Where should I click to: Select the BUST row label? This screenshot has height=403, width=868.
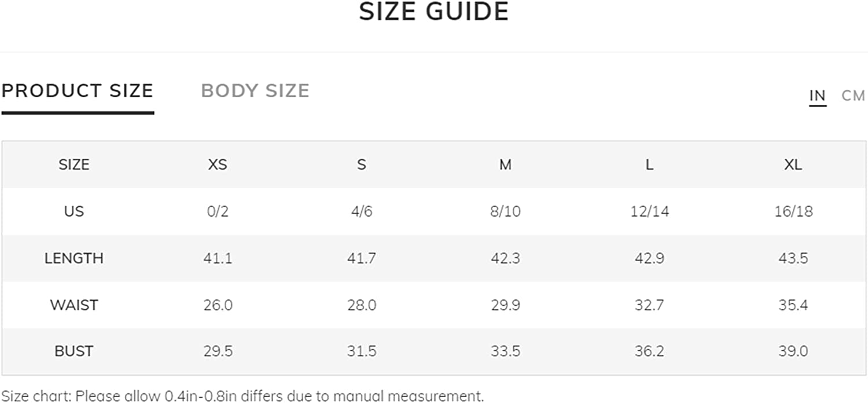pos(74,351)
